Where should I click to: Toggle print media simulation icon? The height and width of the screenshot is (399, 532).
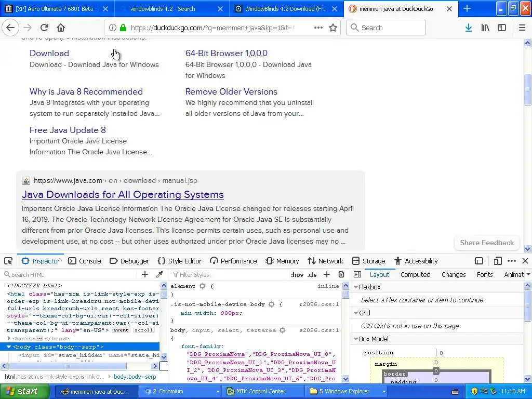tap(341, 274)
